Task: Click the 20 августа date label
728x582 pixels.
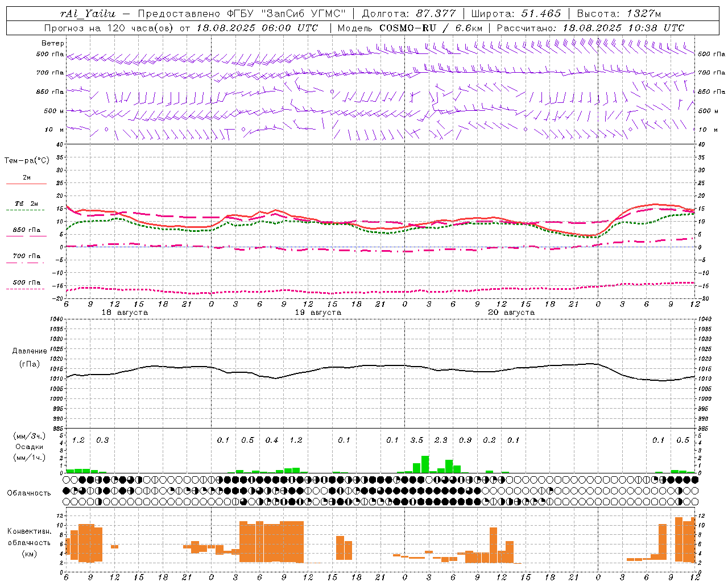Action: click(x=511, y=313)
